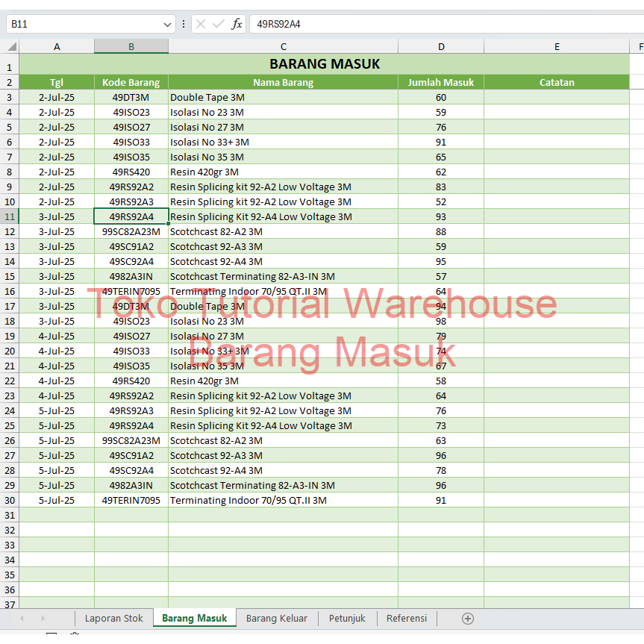Select column B header

[131, 46]
